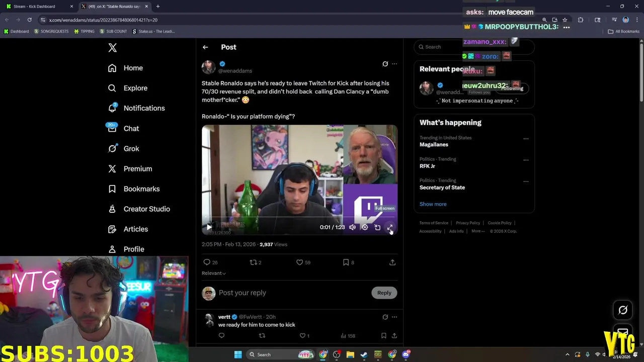Open more options for Magallanes trend

(526, 139)
